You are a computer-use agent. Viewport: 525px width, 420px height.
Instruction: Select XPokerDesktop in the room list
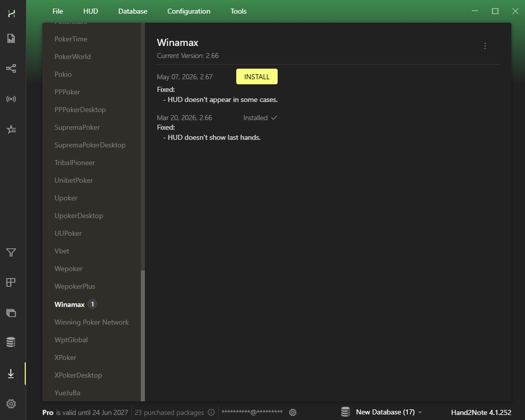coord(78,376)
